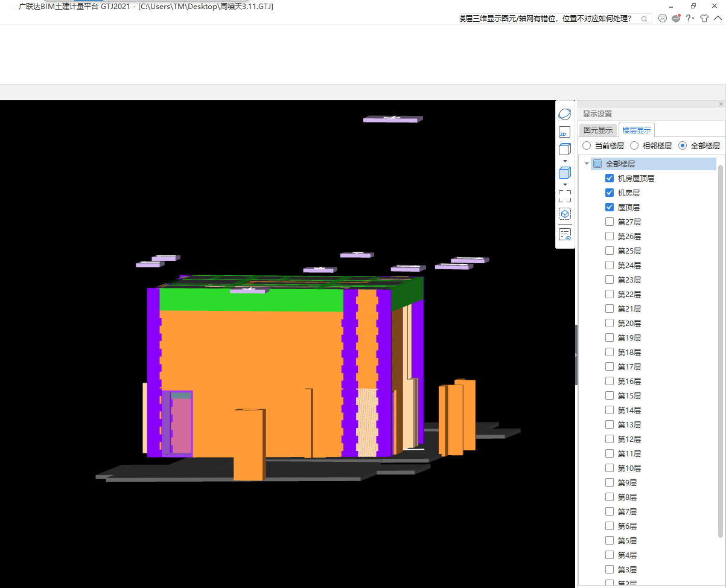Switch to the 图元显示 tab
The width and height of the screenshot is (726, 588).
pos(597,130)
